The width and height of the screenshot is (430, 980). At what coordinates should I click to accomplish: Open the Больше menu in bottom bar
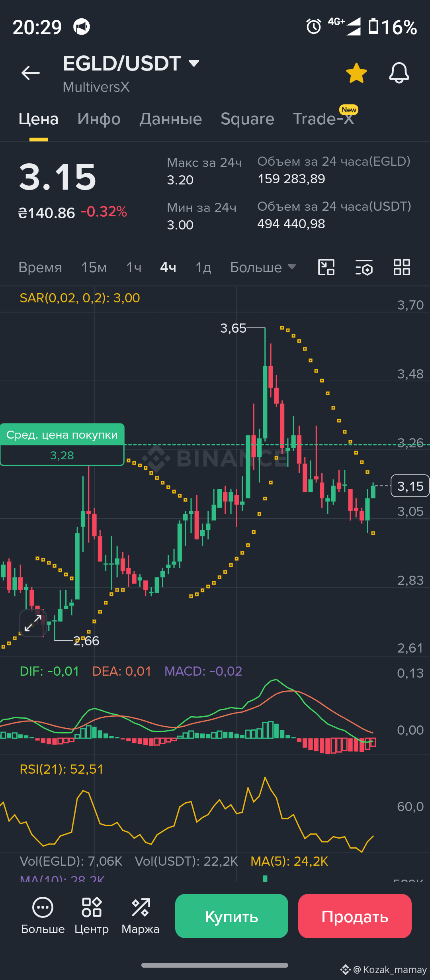[43, 916]
